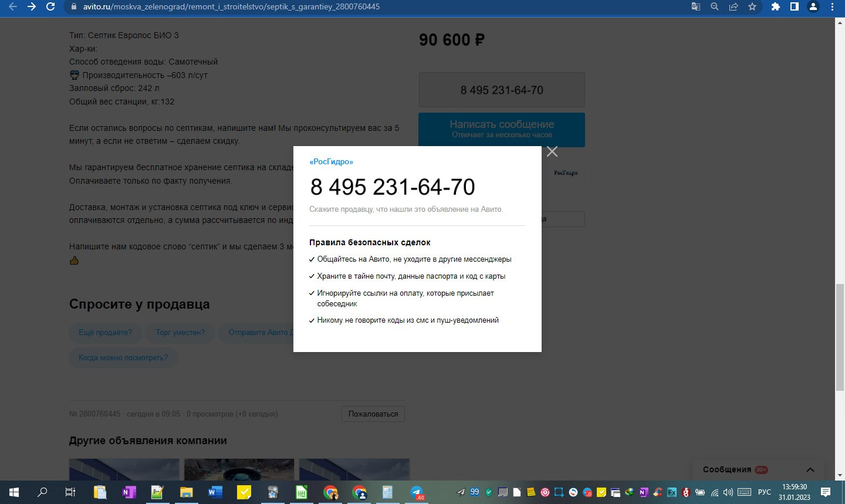Open Windows notification center

pos(826,492)
